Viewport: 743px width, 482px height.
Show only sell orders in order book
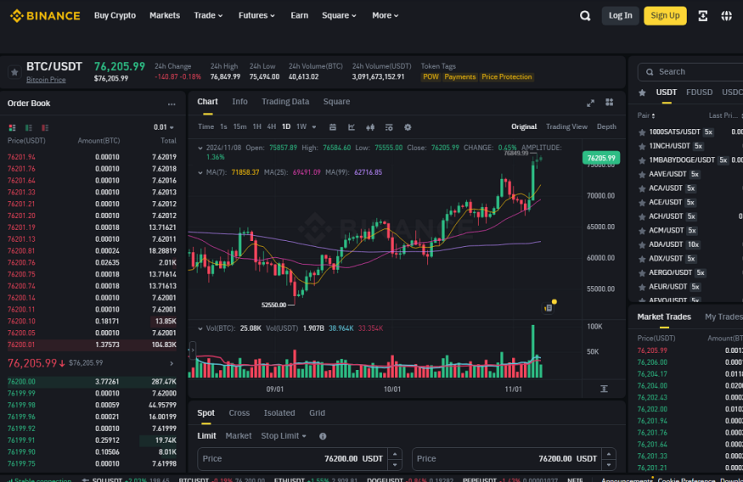(45, 128)
